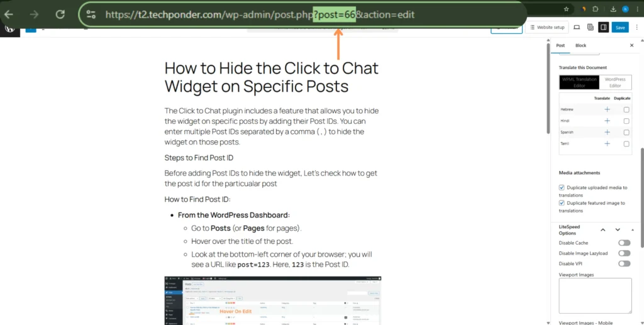
Task: Enable the Disable Cache toggle
Action: pos(624,243)
